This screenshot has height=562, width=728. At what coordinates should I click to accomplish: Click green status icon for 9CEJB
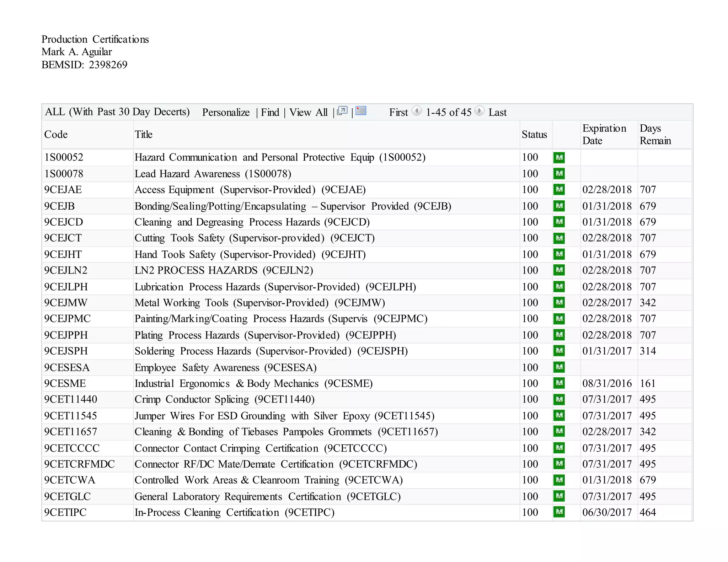click(559, 206)
